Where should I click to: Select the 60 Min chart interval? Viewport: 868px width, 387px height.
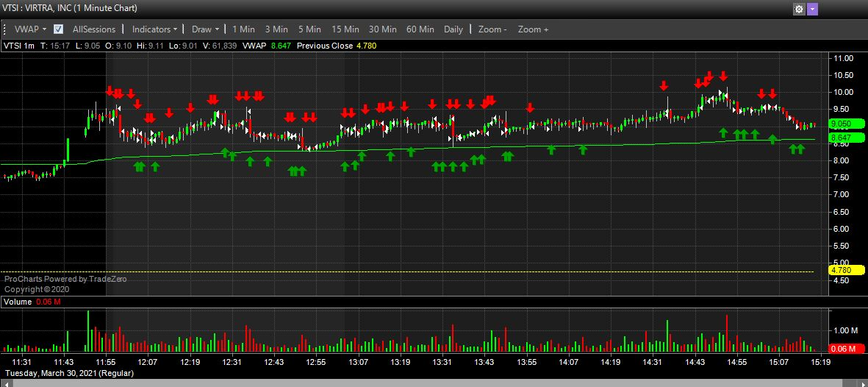coord(420,29)
